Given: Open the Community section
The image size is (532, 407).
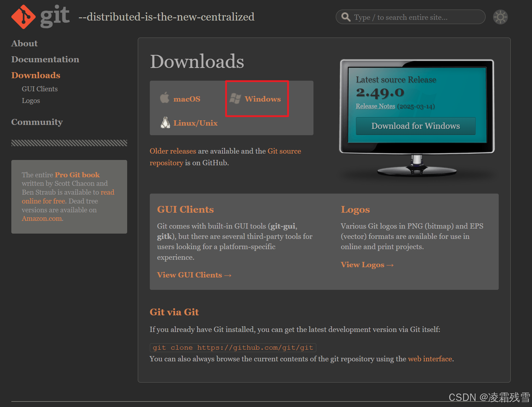Looking at the screenshot, I should [x=37, y=122].
